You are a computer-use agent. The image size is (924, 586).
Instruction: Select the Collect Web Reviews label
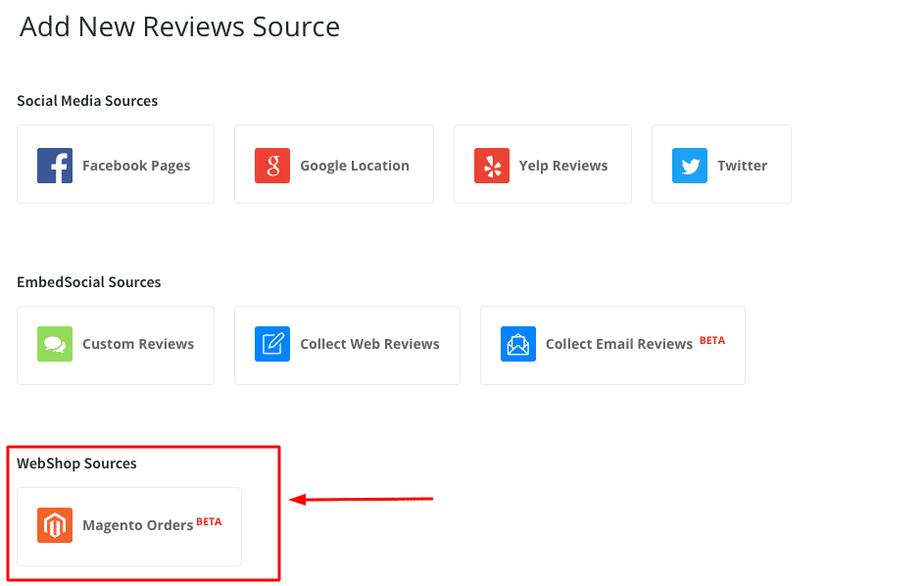tap(370, 344)
